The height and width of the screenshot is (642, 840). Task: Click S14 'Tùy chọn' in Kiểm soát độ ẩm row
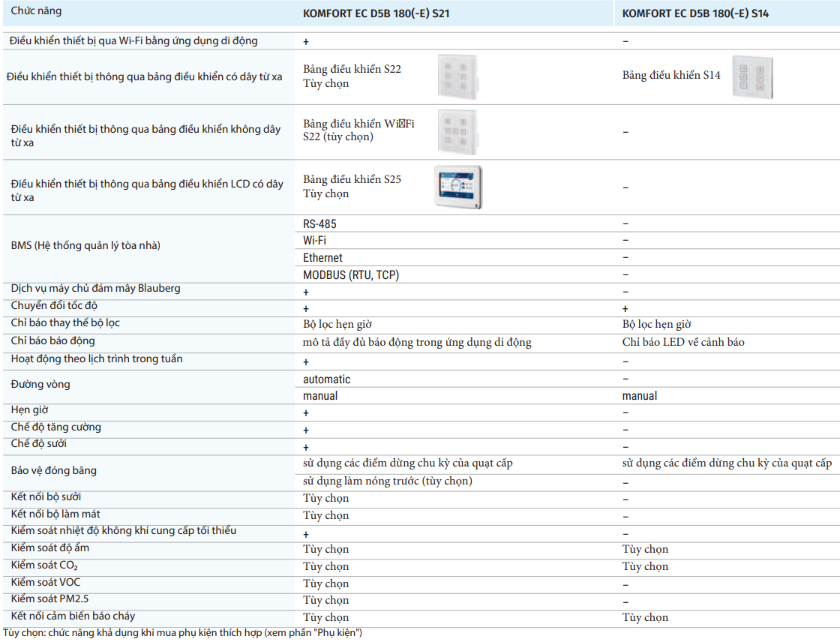click(645, 549)
